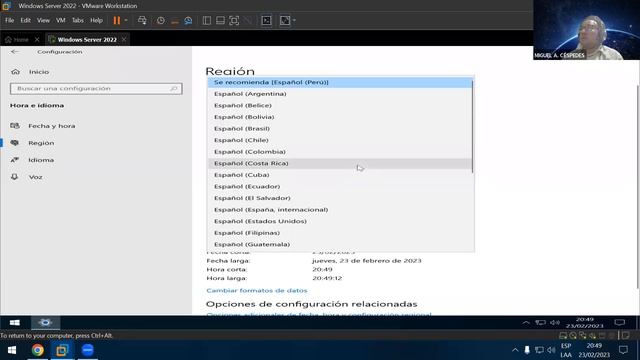This screenshot has height=360, width=640.
Task: Choose Español (Chile) from the list
Action: point(340,140)
